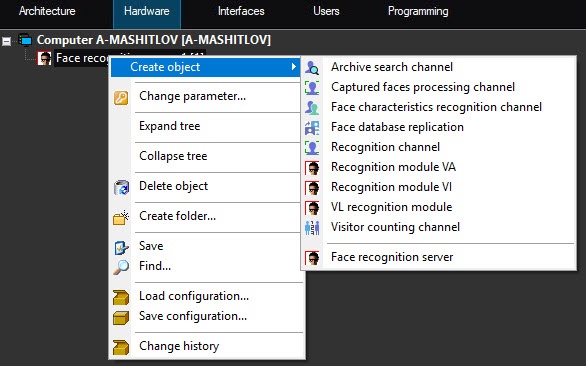The image size is (586, 366).
Task: Select Expand tree from context menu
Action: [x=170, y=126]
